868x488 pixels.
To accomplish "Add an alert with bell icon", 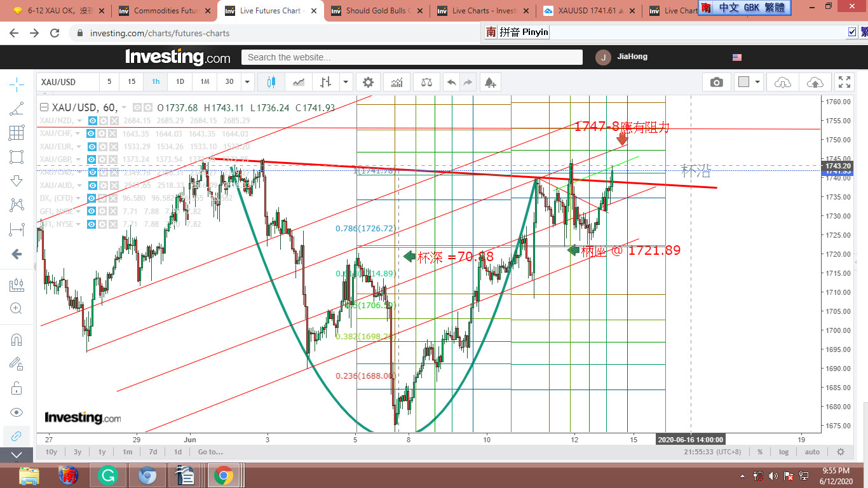I will pos(489,82).
